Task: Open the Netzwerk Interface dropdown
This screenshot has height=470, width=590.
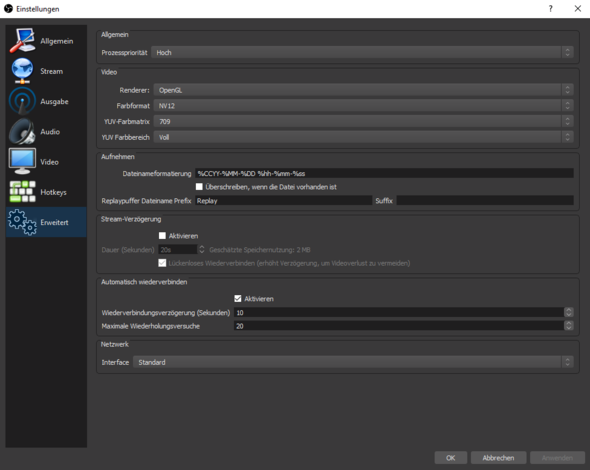Action: coord(353,362)
